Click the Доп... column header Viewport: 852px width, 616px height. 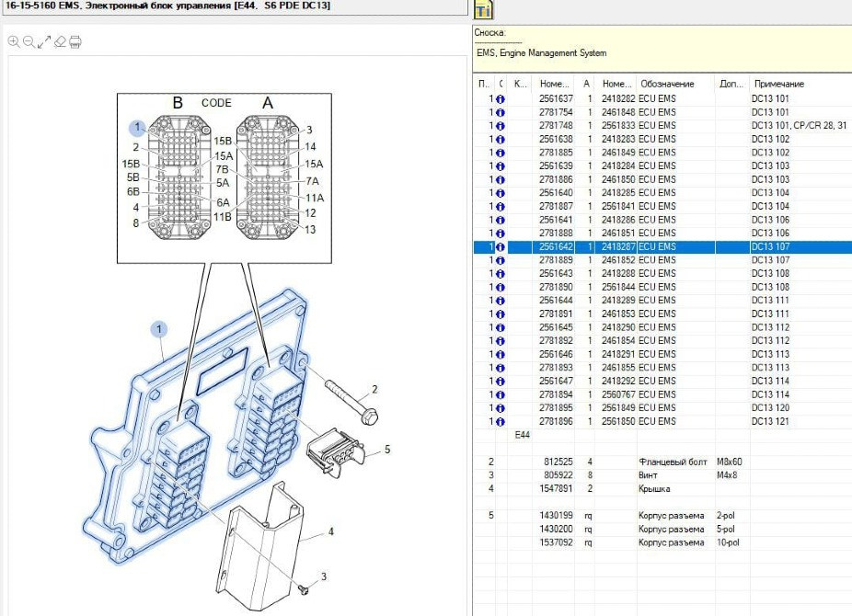coord(731,84)
